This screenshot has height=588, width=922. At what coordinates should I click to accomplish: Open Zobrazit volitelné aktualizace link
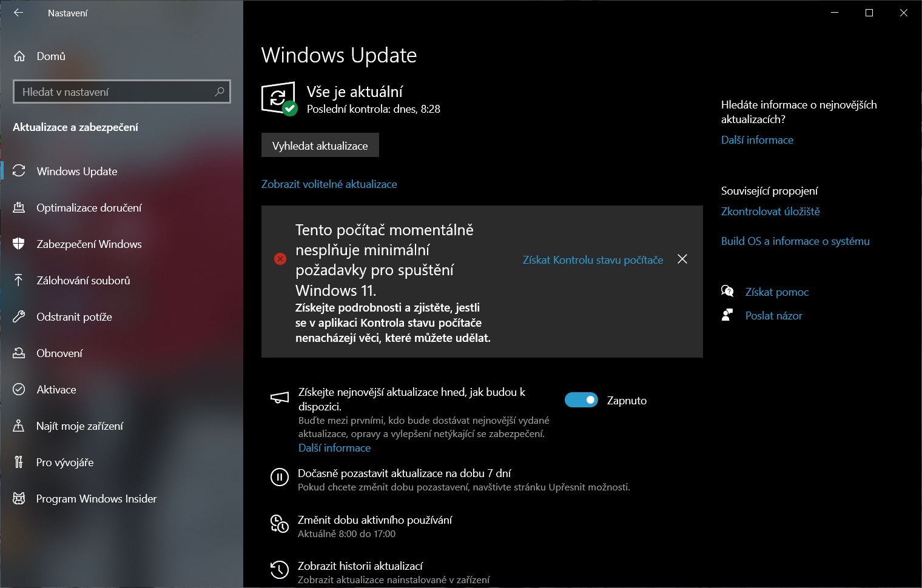coord(329,184)
